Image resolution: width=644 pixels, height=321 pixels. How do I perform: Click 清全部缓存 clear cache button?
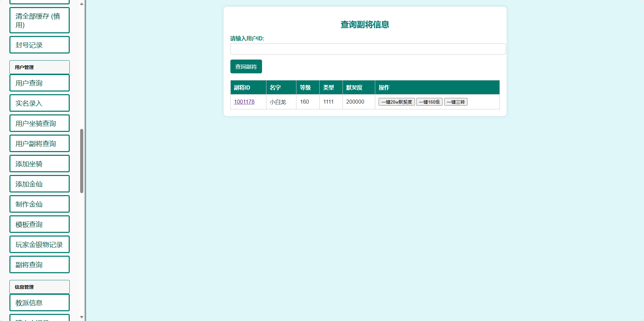click(x=39, y=20)
